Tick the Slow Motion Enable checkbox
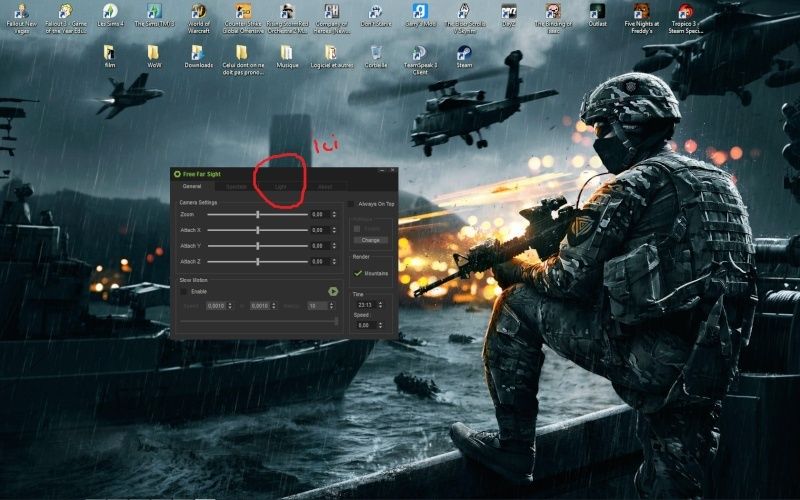The width and height of the screenshot is (800, 500). [183, 291]
